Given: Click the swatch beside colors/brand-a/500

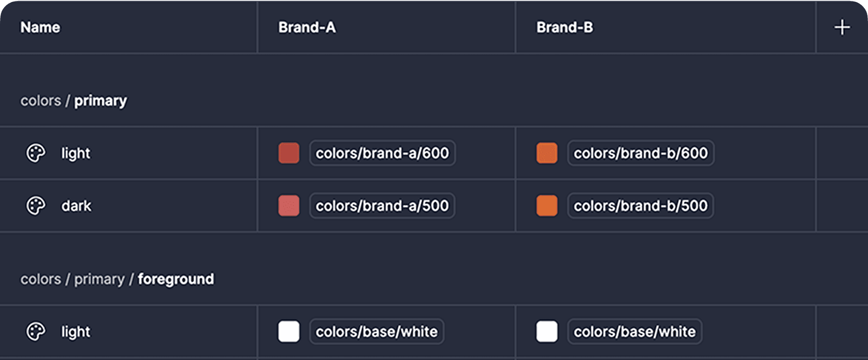Looking at the screenshot, I should click(288, 205).
